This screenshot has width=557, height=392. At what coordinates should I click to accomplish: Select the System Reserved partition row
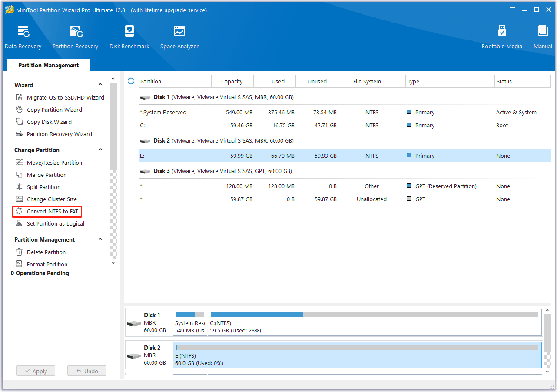pyautogui.click(x=345, y=112)
